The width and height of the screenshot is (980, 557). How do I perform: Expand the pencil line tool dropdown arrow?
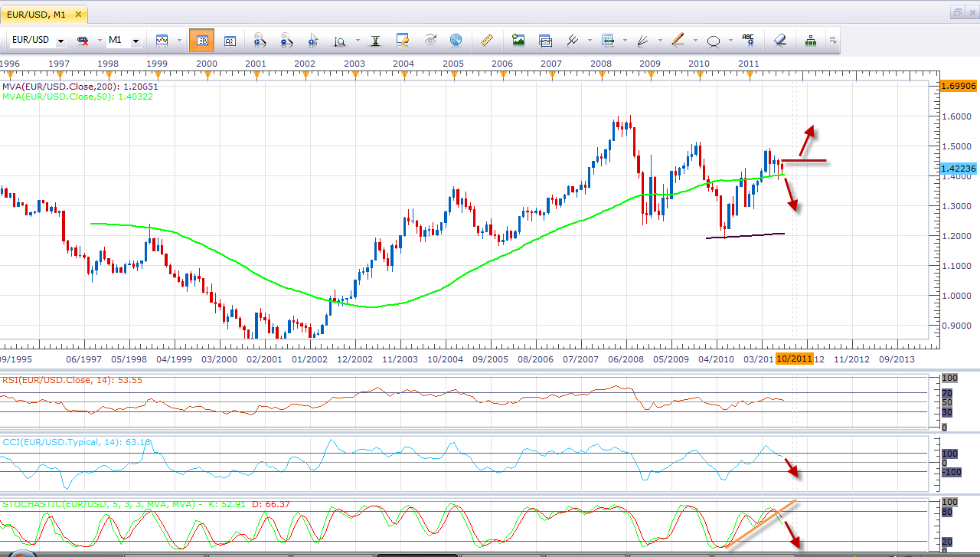click(x=694, y=41)
